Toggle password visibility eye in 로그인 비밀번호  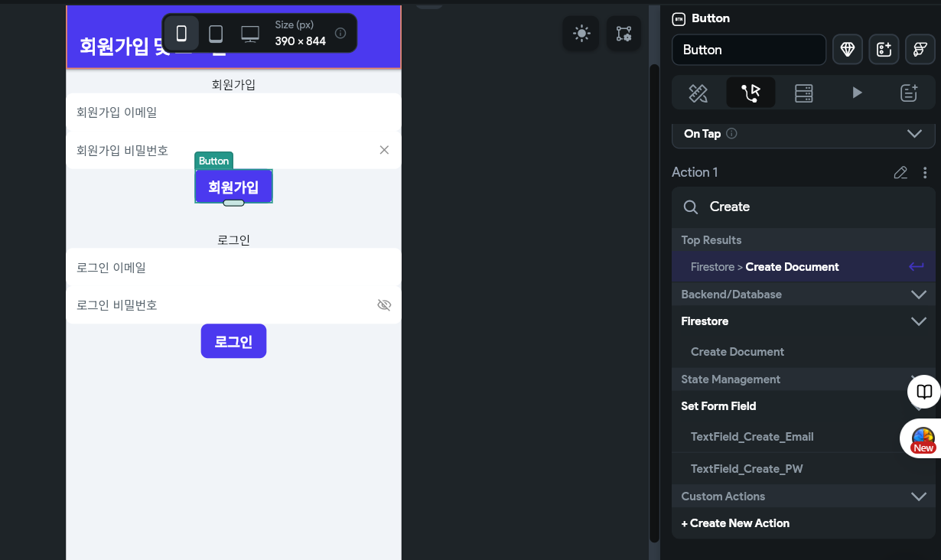384,305
